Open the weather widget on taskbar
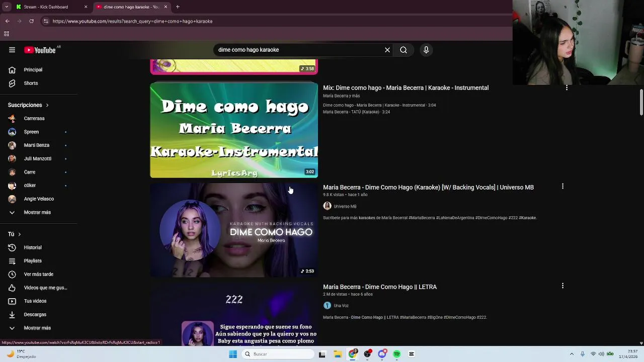Image resolution: width=644 pixels, height=362 pixels. (x=21, y=354)
